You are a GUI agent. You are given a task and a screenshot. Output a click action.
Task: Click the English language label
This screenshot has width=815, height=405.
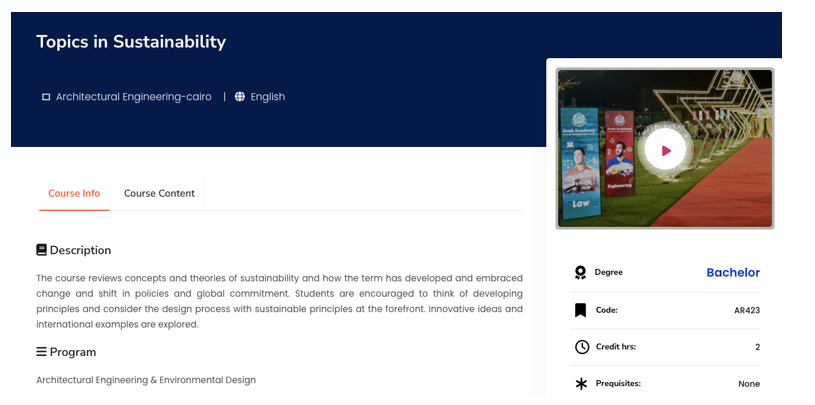pos(268,97)
